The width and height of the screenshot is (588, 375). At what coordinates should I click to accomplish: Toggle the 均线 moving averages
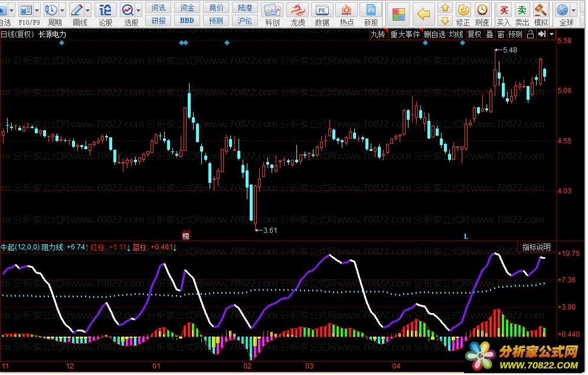click(x=456, y=34)
